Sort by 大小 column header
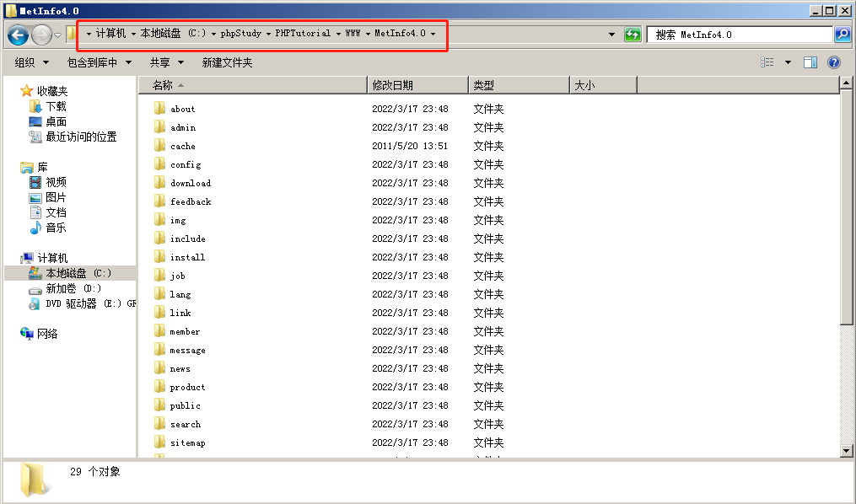 (603, 85)
